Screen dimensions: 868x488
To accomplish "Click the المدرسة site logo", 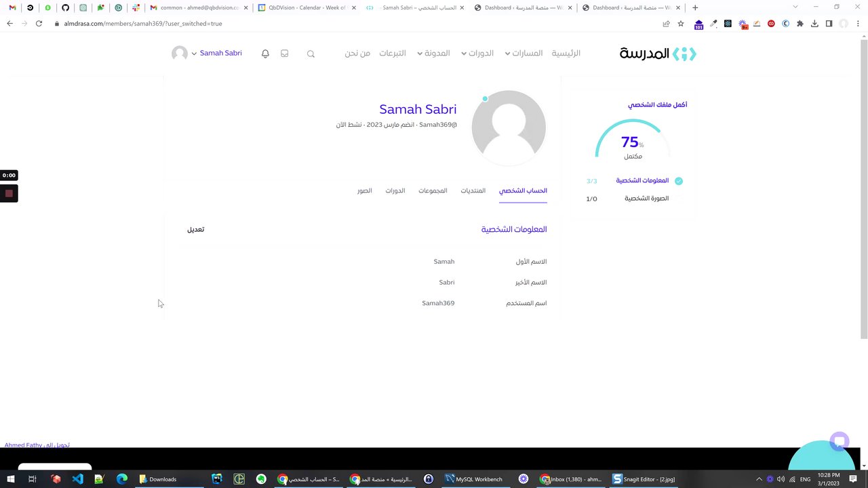I will (x=658, y=54).
